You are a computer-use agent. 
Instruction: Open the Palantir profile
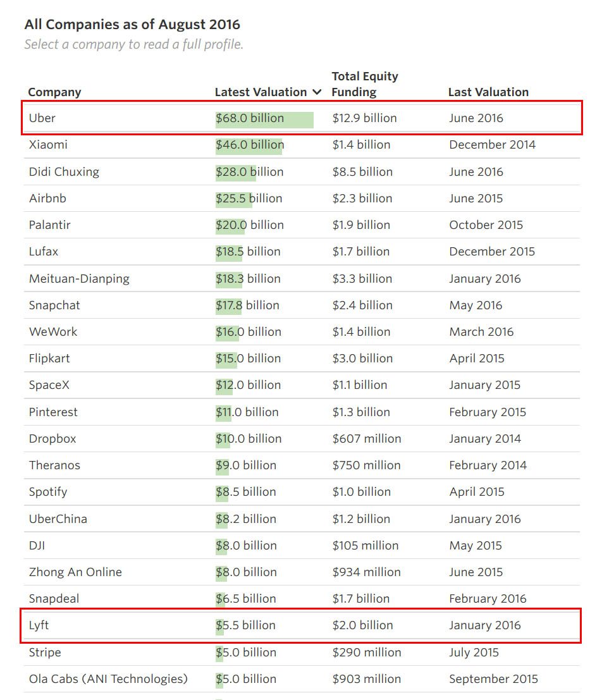pos(48,224)
